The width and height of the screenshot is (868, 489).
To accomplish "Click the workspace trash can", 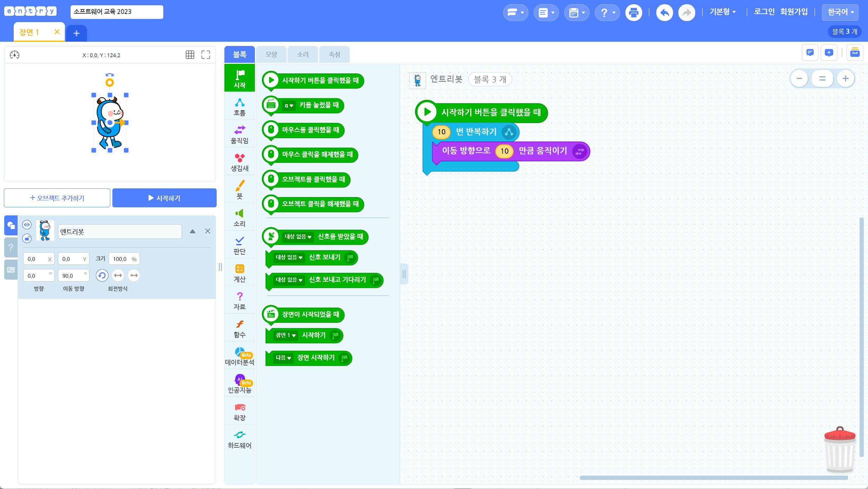I will pyautogui.click(x=840, y=450).
